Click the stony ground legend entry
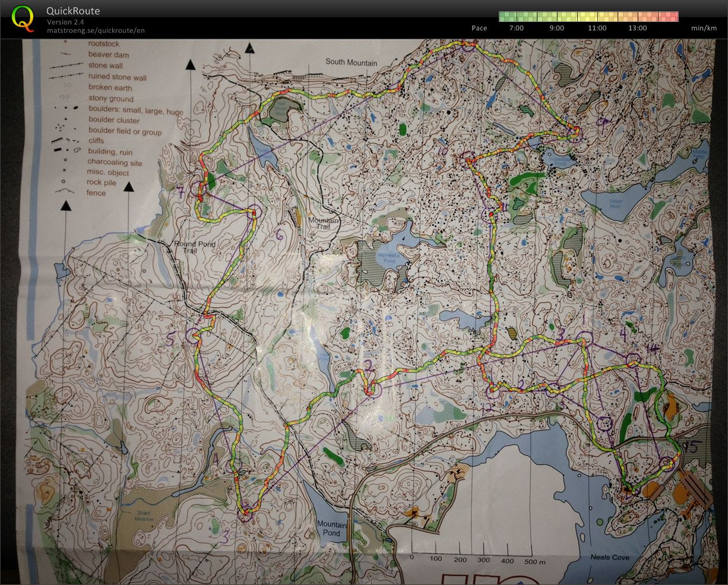Image resolution: width=728 pixels, height=585 pixels. pos(110,99)
